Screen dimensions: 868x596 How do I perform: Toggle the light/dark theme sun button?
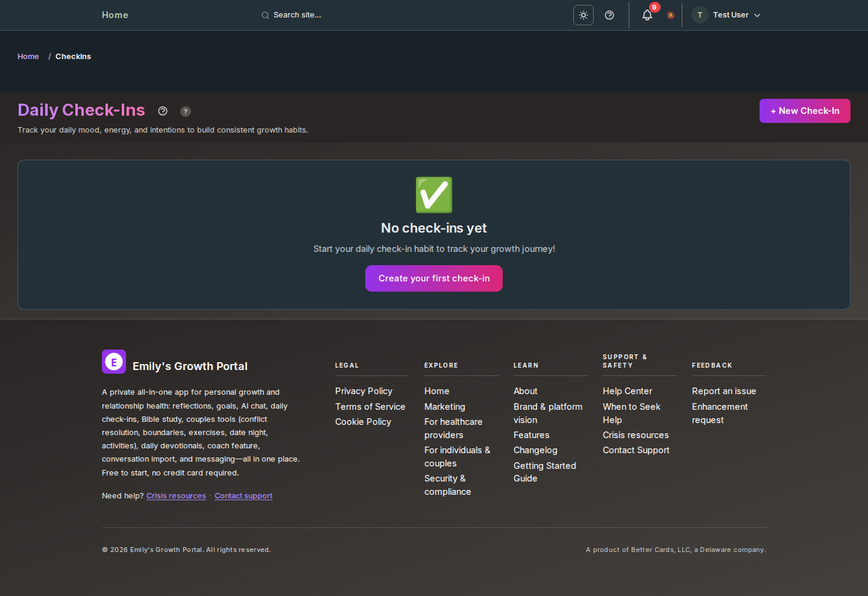[583, 15]
